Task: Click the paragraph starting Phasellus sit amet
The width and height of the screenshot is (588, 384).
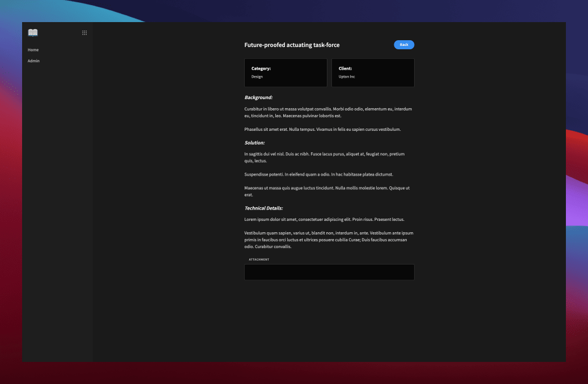Action: 322,129
